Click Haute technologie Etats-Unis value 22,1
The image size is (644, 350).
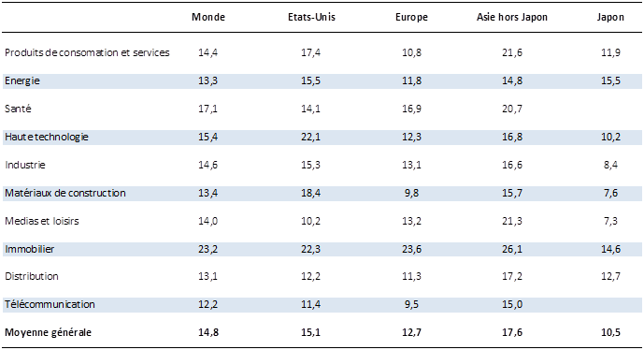point(310,137)
